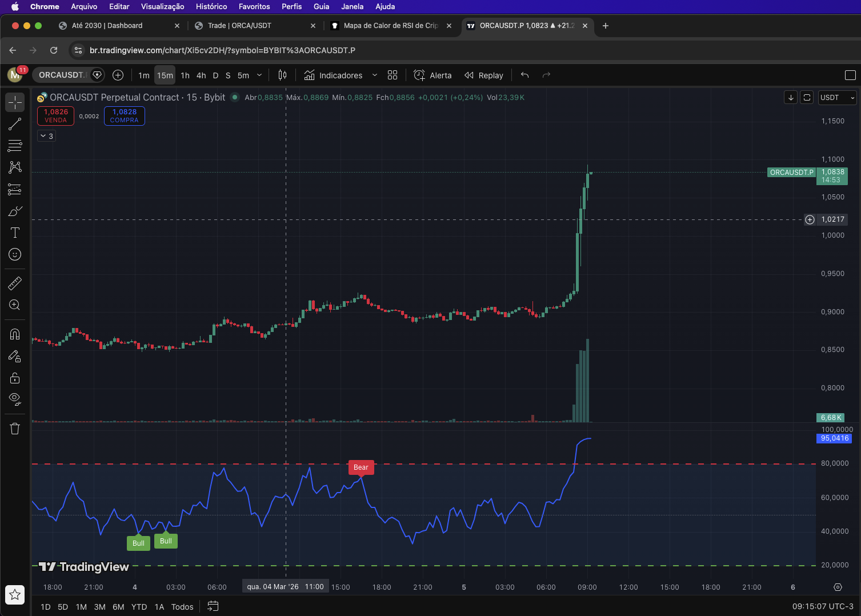861x616 pixels.
Task: Open the Fibonacci retracement tool group
Action: click(x=15, y=146)
